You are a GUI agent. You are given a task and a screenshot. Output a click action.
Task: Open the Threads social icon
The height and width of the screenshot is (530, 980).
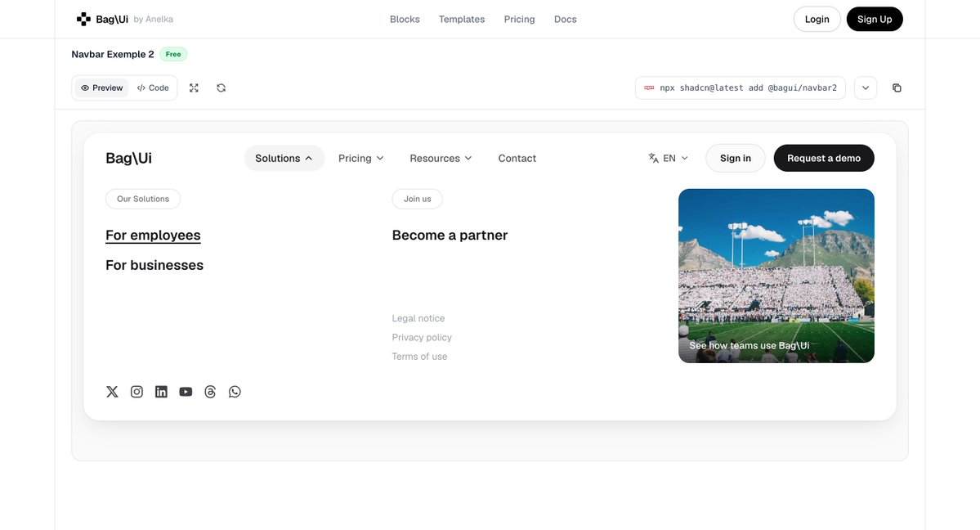(210, 392)
